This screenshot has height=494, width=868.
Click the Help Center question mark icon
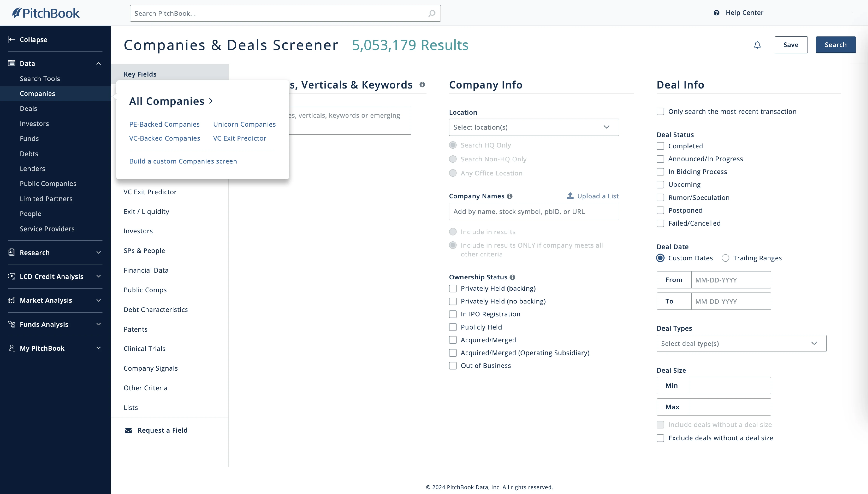716,13
